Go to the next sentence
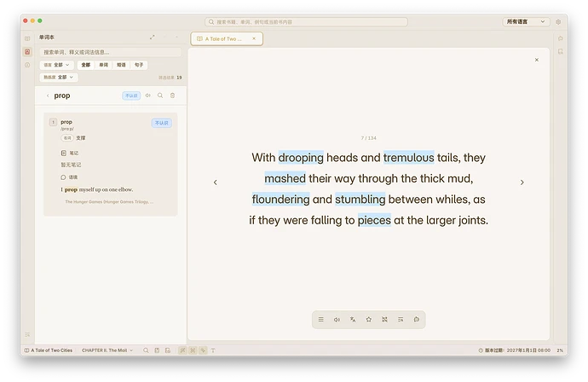588x382 pixels. pyautogui.click(x=522, y=182)
